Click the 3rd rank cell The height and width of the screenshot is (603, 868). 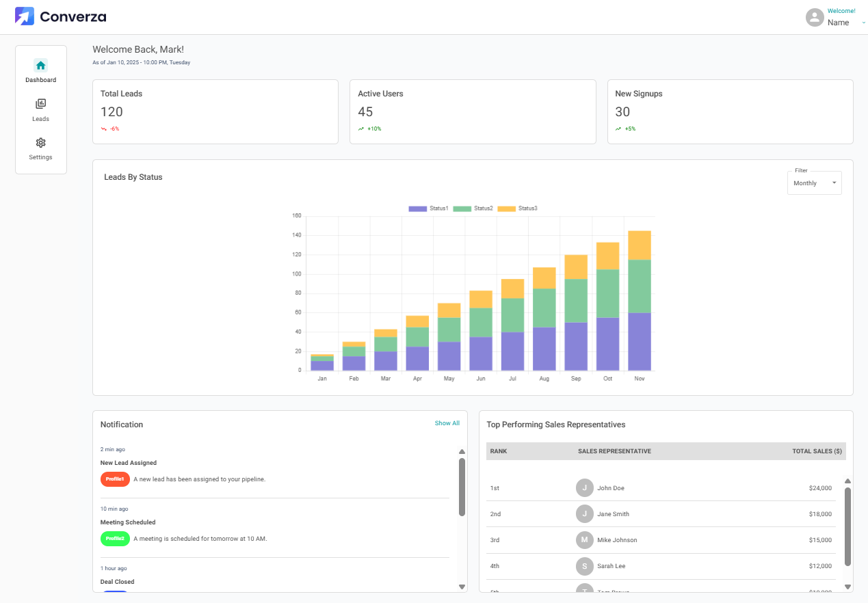tap(495, 540)
